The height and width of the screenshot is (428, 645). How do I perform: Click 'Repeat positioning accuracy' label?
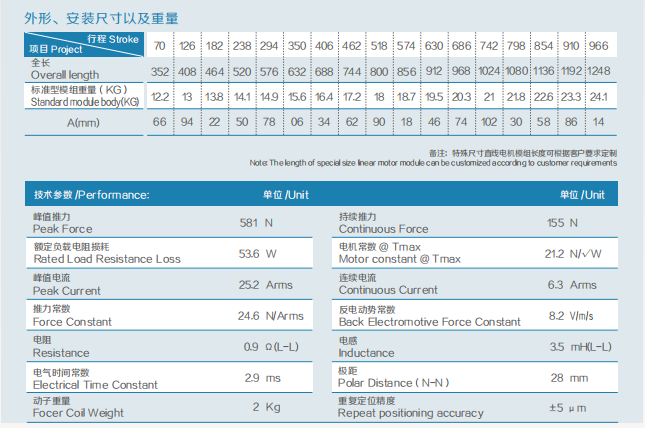tap(411, 413)
